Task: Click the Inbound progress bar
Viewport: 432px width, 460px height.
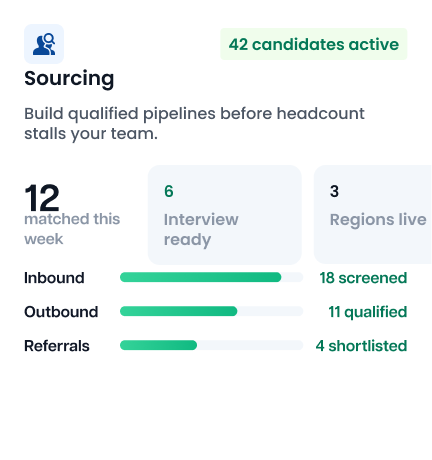Action: point(211,277)
